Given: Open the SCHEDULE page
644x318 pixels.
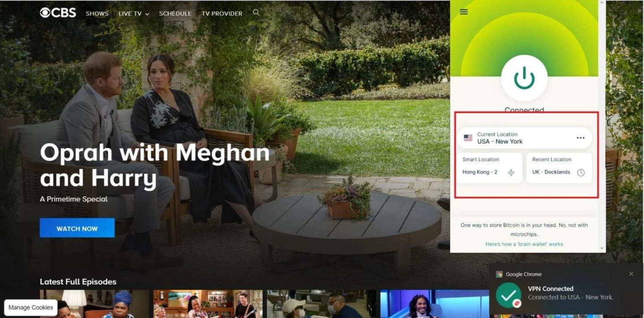Looking at the screenshot, I should 175,13.
